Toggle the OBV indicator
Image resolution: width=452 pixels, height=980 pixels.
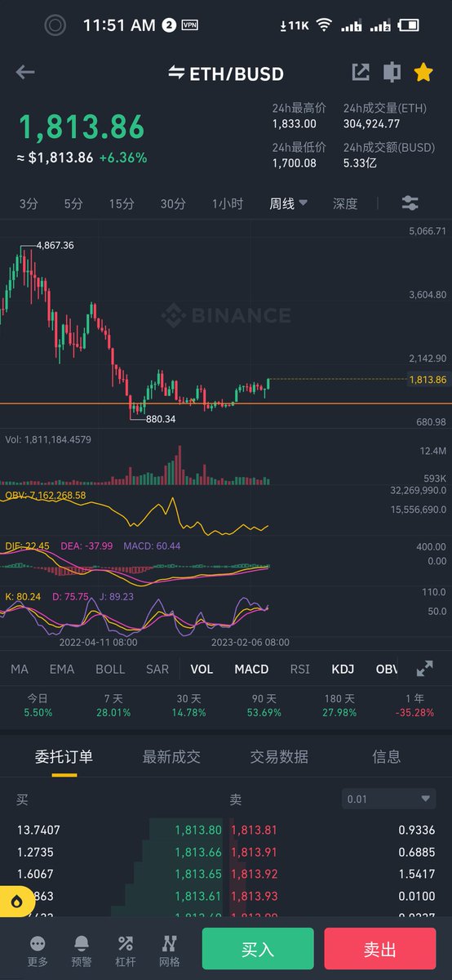(387, 669)
